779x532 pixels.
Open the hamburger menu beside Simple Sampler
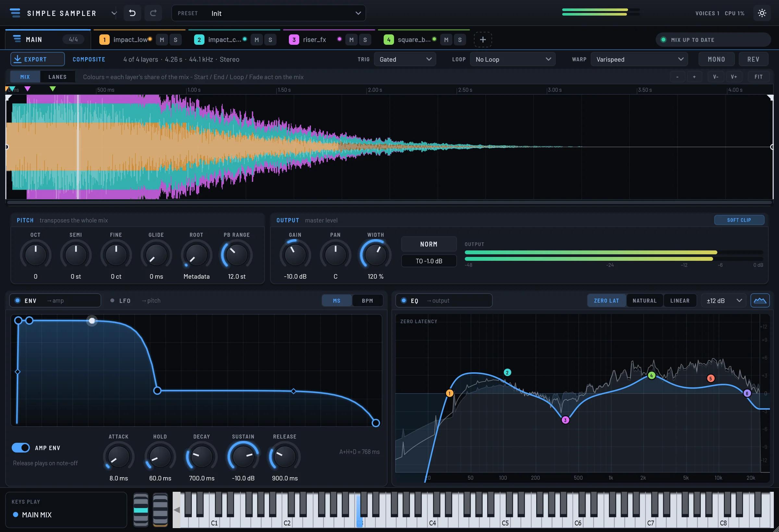click(15, 13)
